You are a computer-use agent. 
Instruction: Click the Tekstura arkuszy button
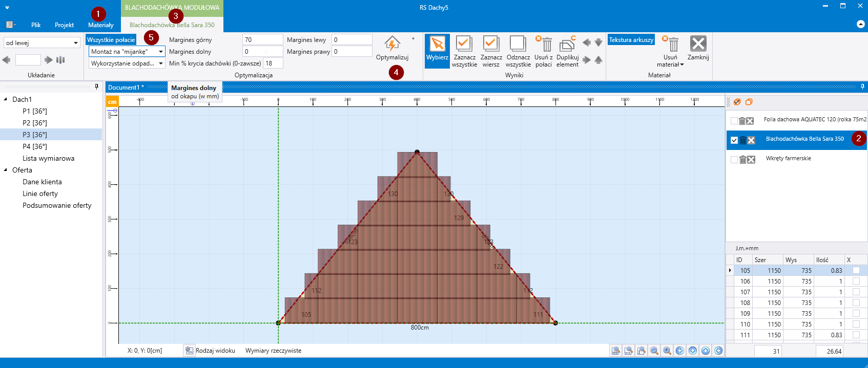click(x=631, y=40)
